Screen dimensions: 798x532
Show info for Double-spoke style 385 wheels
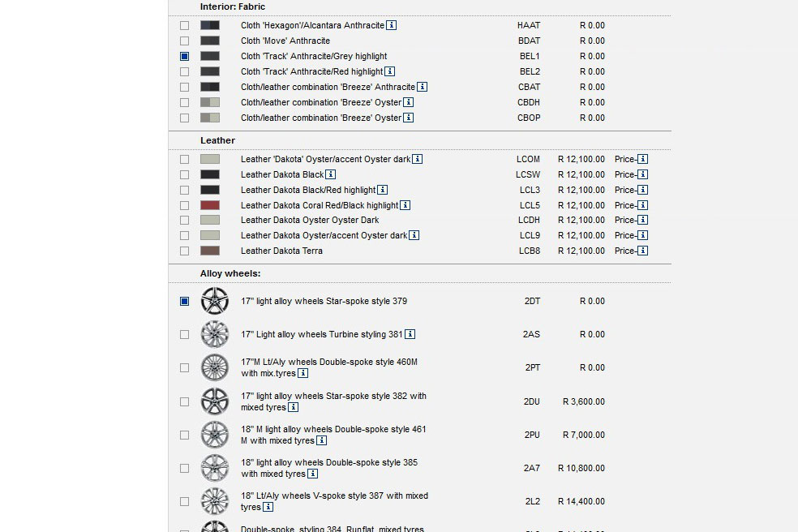(x=313, y=474)
